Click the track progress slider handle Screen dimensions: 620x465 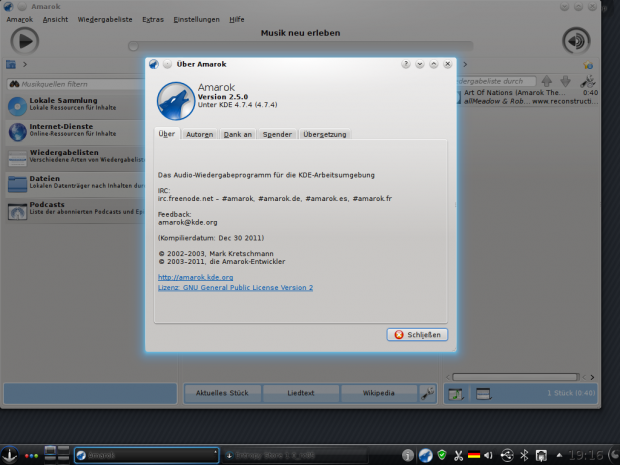133,46
